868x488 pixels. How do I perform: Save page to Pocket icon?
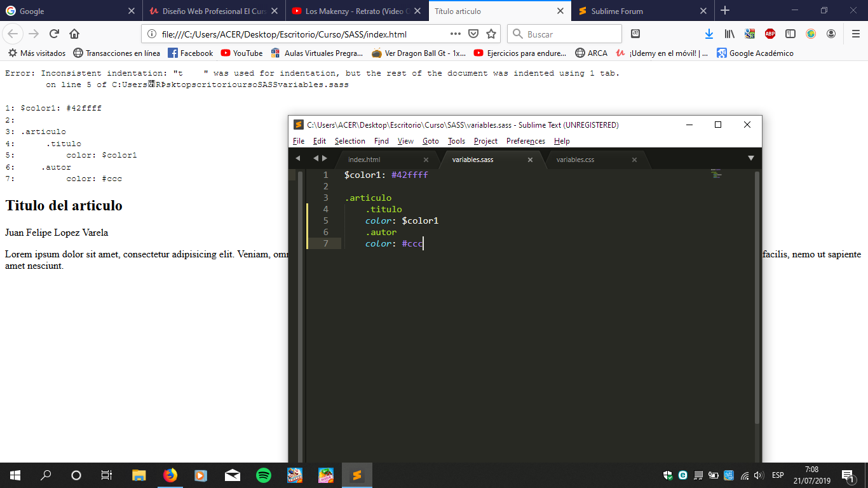473,34
